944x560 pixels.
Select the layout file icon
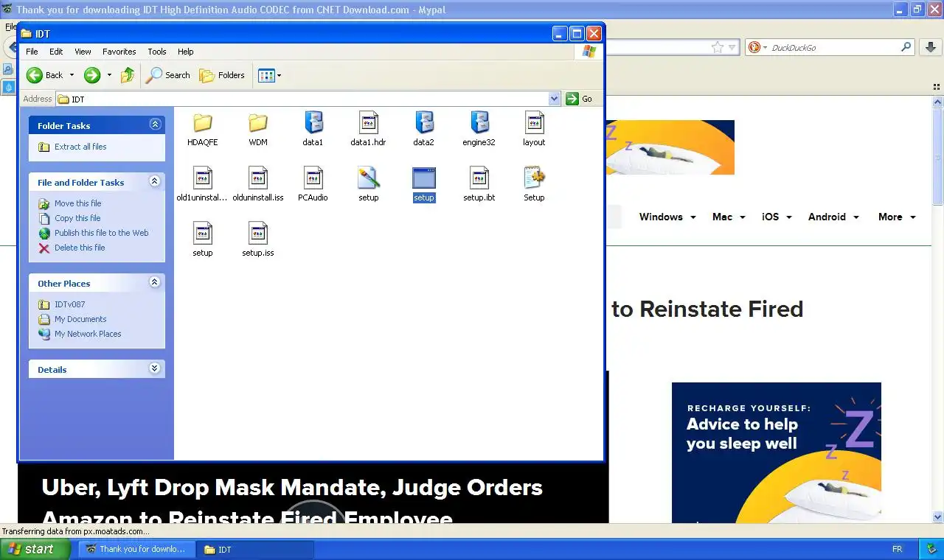(x=534, y=122)
